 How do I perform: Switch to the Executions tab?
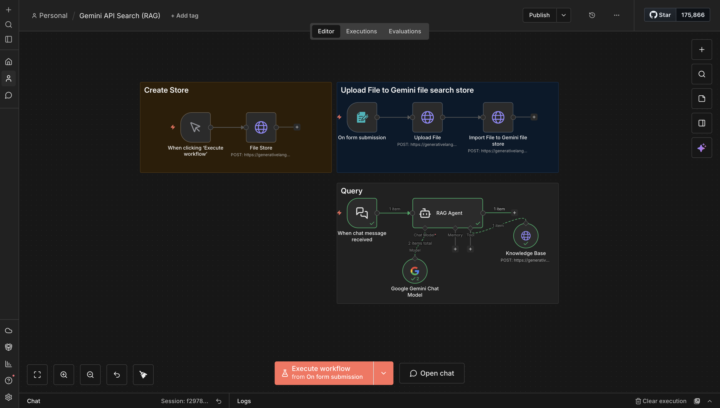(x=361, y=31)
